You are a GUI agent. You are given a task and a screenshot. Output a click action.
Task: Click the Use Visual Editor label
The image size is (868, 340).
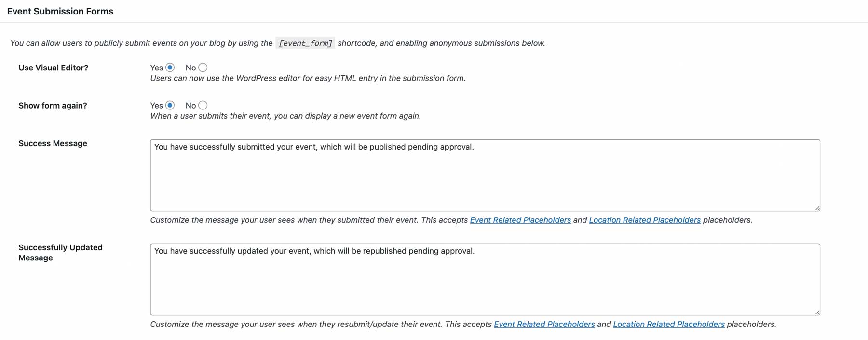53,68
